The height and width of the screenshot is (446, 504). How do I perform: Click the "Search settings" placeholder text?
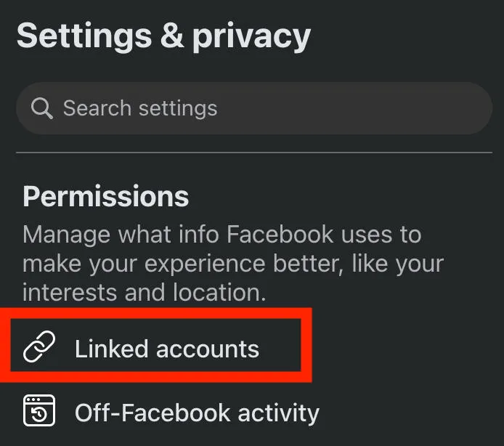140,109
